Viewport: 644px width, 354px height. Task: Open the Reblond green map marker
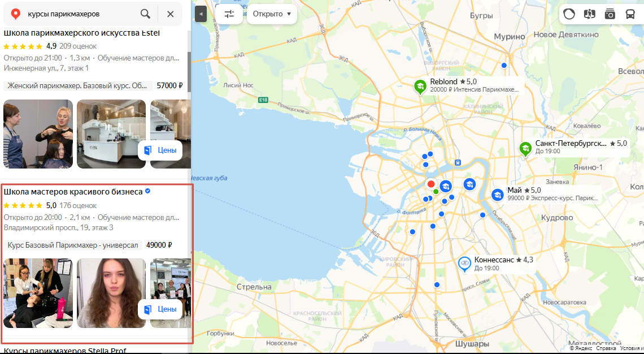(x=420, y=87)
